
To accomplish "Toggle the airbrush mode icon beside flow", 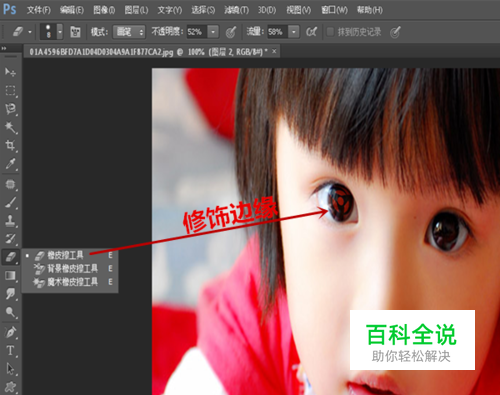I will click(x=312, y=32).
